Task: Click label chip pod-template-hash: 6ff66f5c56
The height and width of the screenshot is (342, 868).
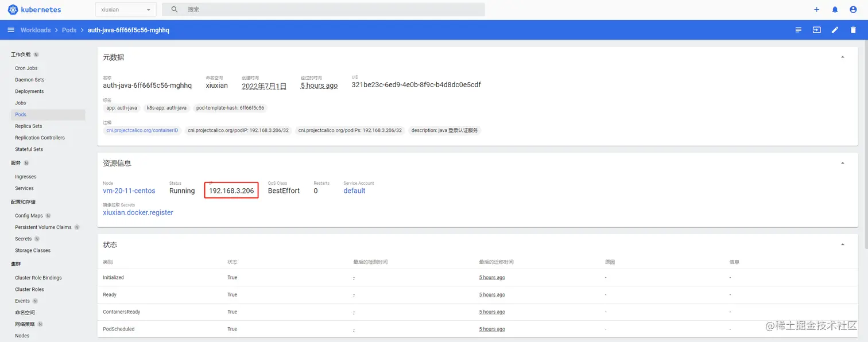Action: pos(230,108)
